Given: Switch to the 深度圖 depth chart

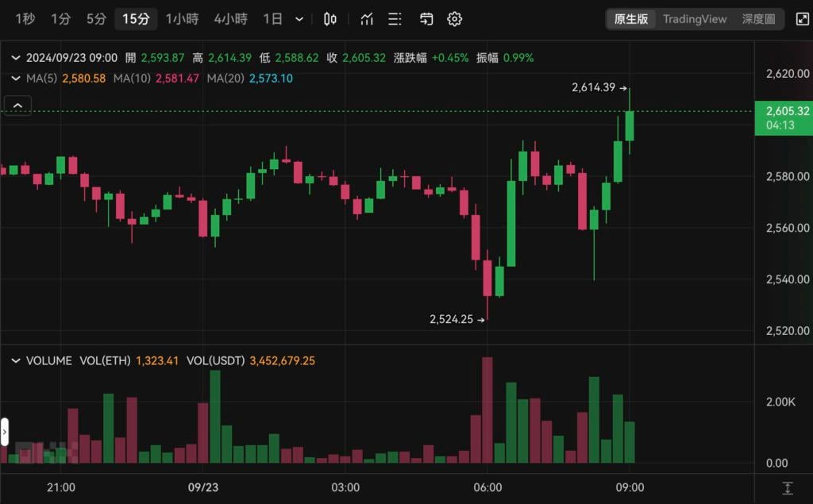Looking at the screenshot, I should pyautogui.click(x=758, y=19).
